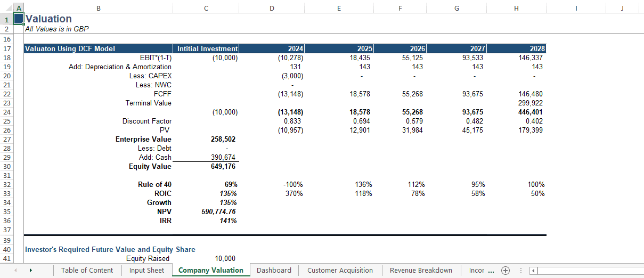Switch to the Input Sheet tab

pos(146,270)
